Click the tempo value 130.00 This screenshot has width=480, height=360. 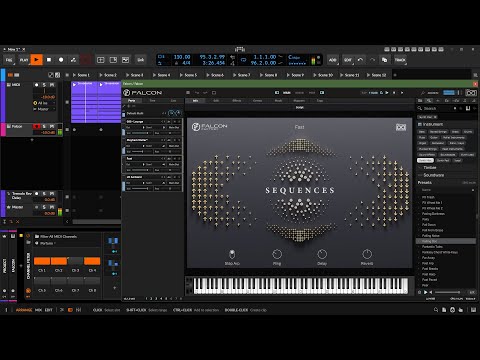(182, 57)
